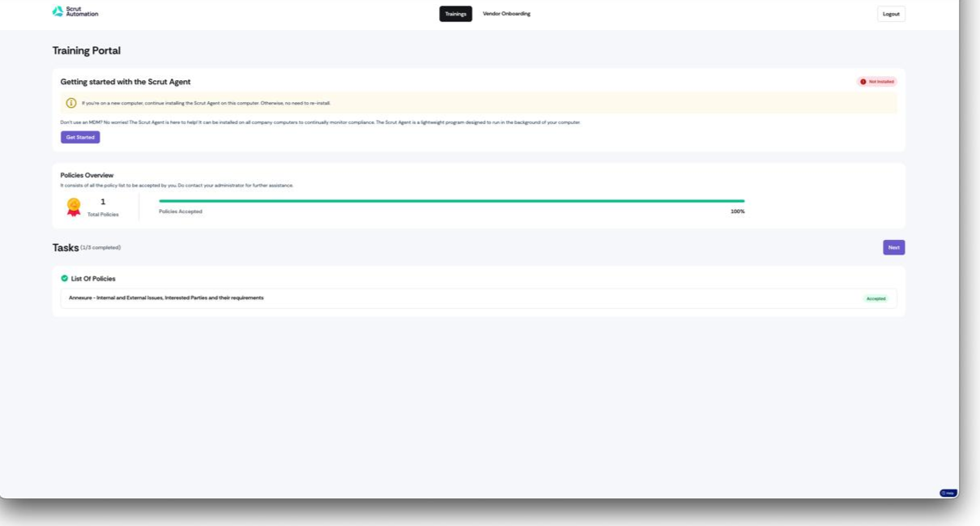980x526 pixels.
Task: Open the Annexure Internal and External Issues policy
Action: click(x=166, y=298)
